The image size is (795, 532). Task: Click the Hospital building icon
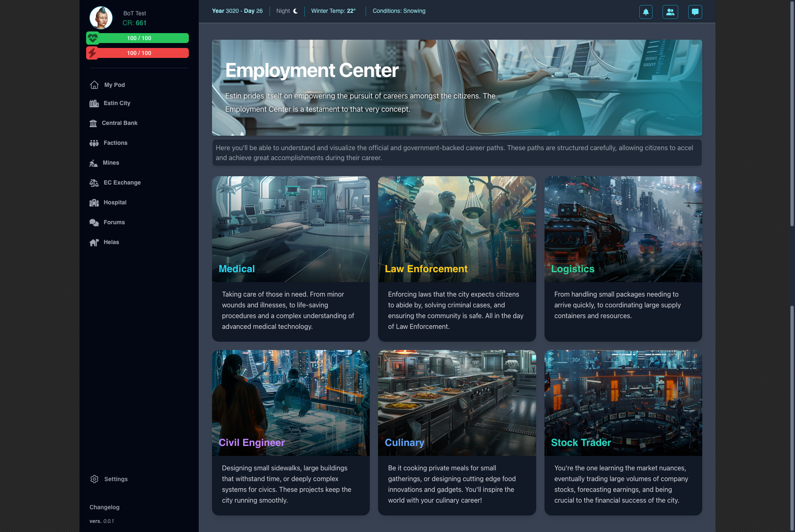point(94,203)
